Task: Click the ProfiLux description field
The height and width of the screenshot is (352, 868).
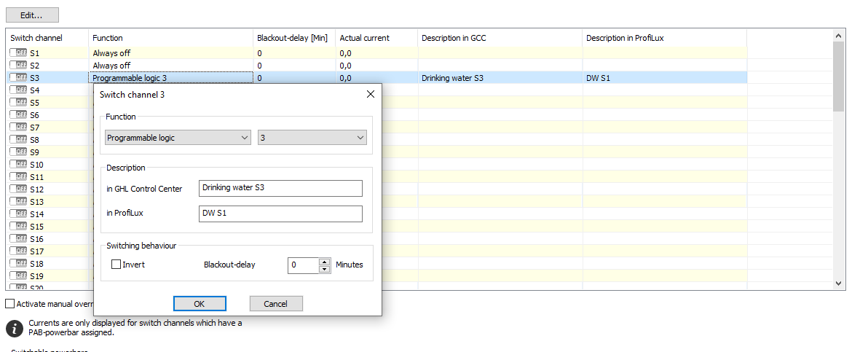Action: [x=280, y=214]
